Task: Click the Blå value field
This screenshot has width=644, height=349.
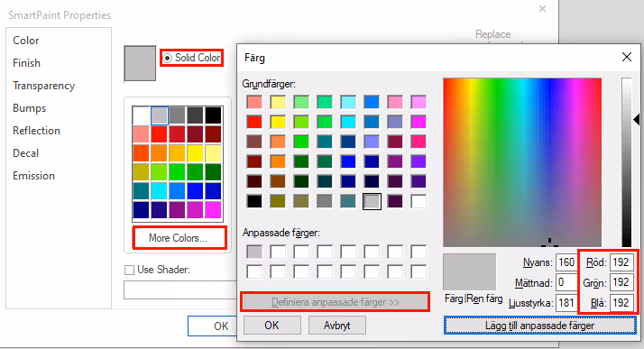Action: (x=621, y=303)
